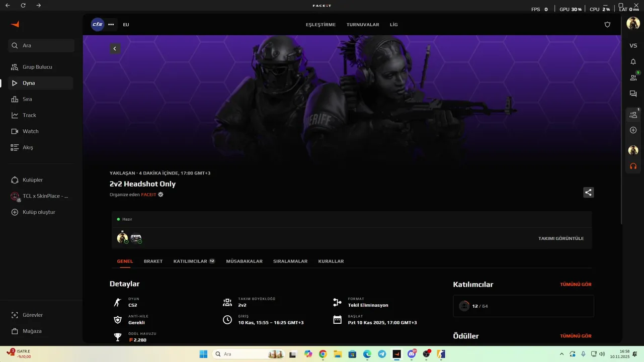Open TURNUVALAR in top navigation

(363, 25)
